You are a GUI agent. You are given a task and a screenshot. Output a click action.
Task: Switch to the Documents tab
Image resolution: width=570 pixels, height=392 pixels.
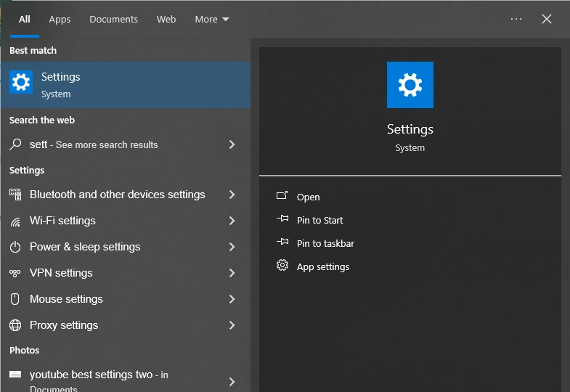click(113, 20)
